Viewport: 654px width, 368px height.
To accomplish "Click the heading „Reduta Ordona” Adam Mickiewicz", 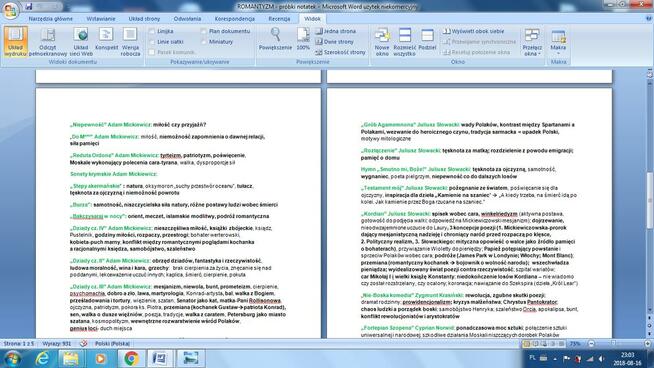I will [114, 155].
